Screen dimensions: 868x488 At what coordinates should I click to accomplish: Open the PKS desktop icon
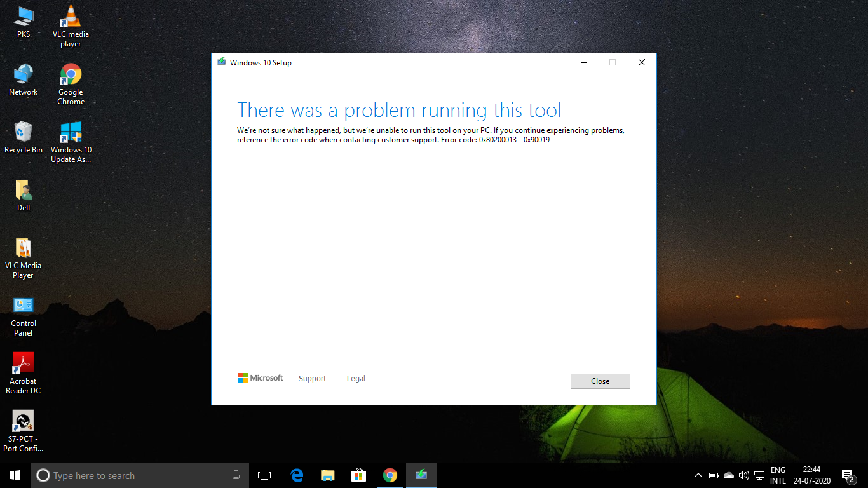(x=24, y=22)
